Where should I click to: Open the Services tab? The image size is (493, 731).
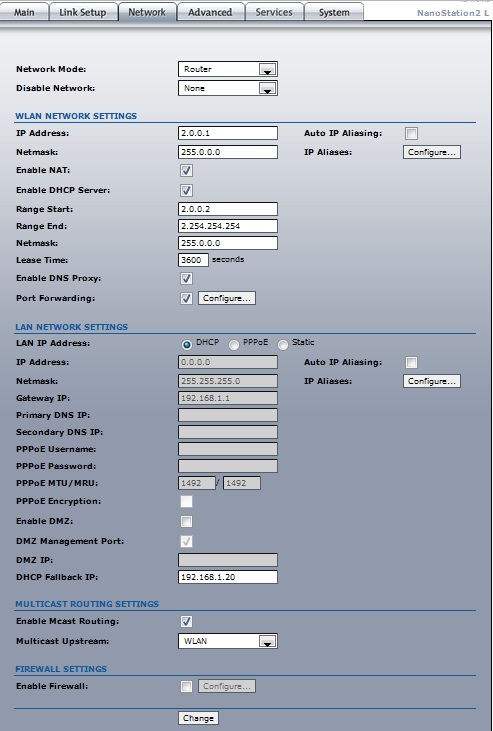(x=274, y=12)
